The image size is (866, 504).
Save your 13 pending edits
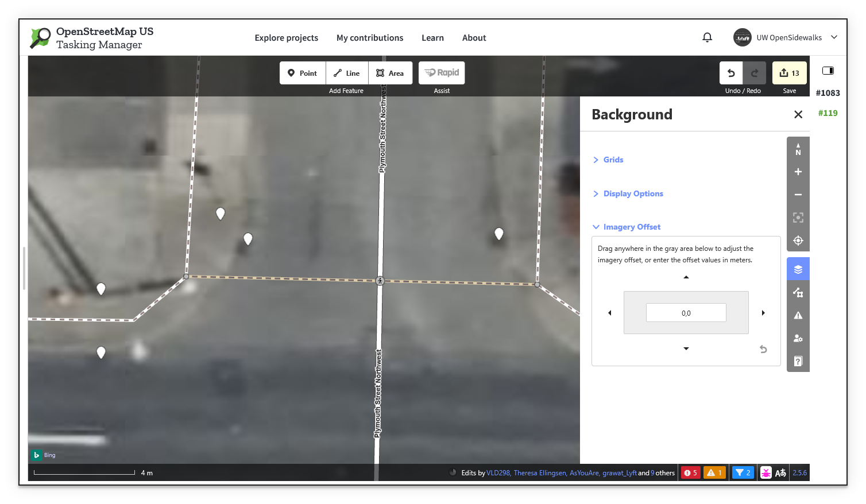pyautogui.click(x=789, y=73)
